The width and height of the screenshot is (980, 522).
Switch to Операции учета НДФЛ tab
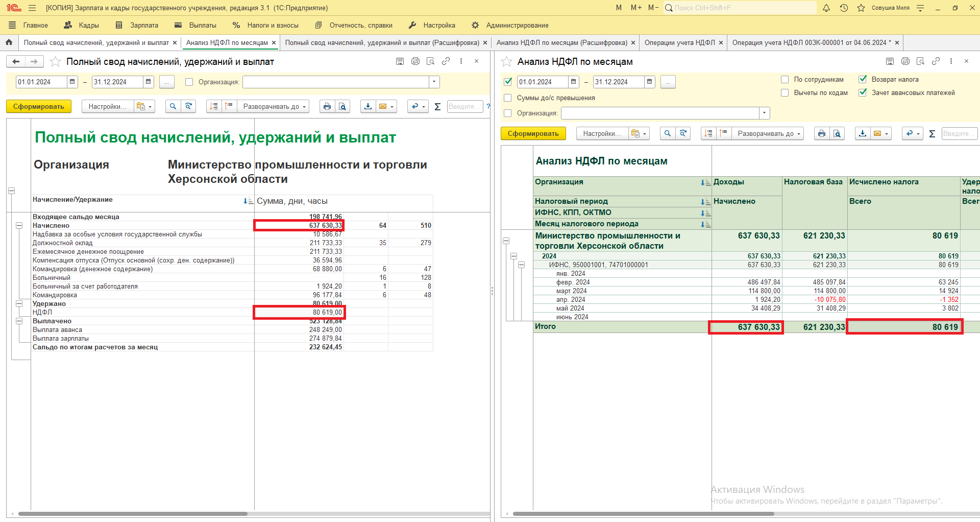[679, 42]
